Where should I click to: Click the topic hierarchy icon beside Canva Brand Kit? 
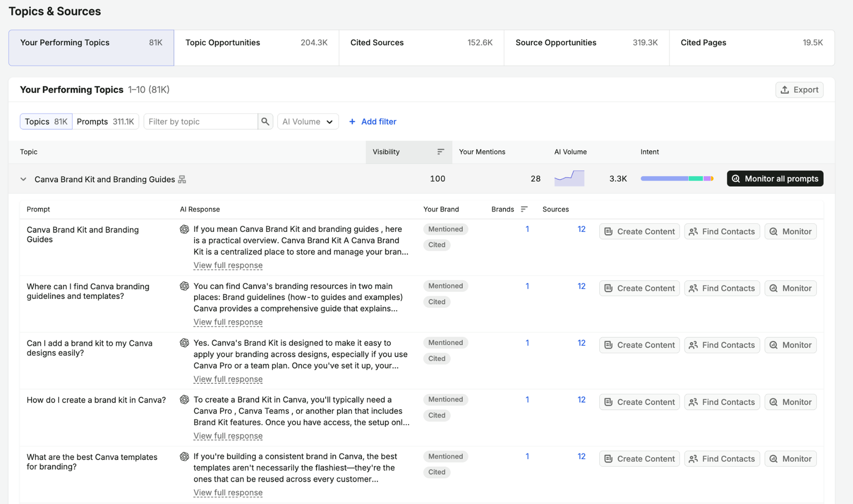pos(182,180)
